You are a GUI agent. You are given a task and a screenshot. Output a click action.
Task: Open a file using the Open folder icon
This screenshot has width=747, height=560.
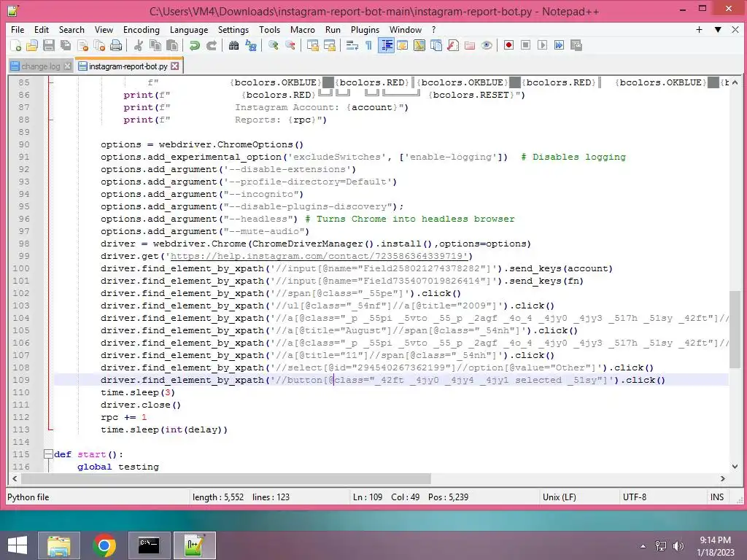click(x=32, y=45)
